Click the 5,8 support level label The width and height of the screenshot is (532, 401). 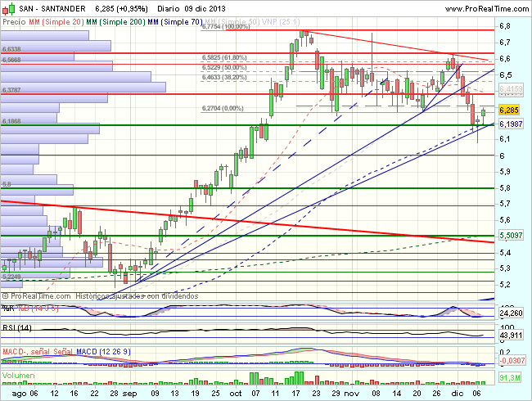coord(7,185)
